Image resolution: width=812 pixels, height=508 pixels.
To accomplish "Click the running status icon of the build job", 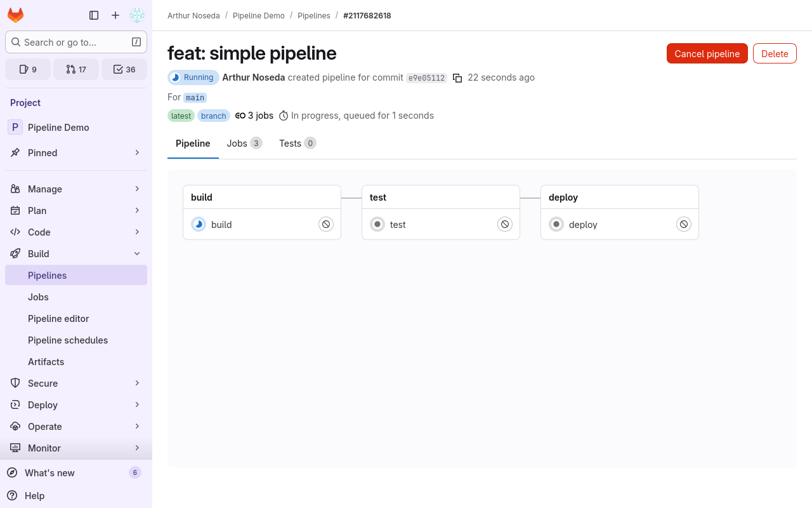I will click(x=199, y=224).
